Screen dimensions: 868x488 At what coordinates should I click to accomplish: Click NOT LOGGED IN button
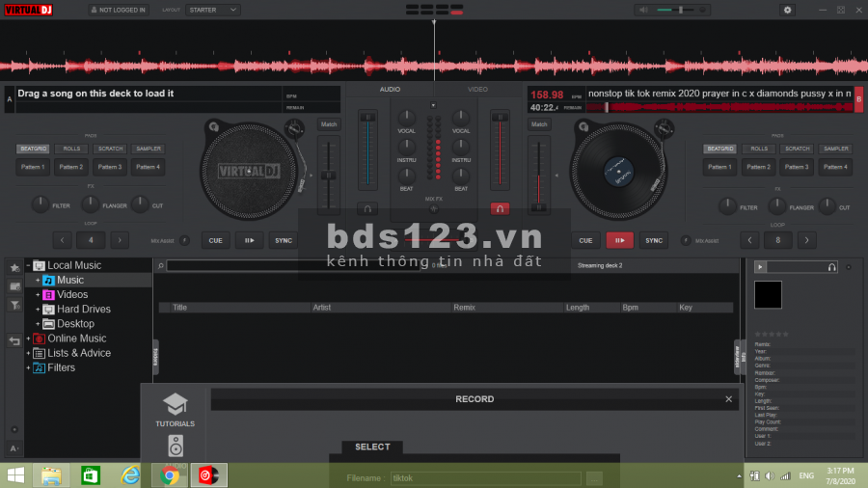coord(119,10)
